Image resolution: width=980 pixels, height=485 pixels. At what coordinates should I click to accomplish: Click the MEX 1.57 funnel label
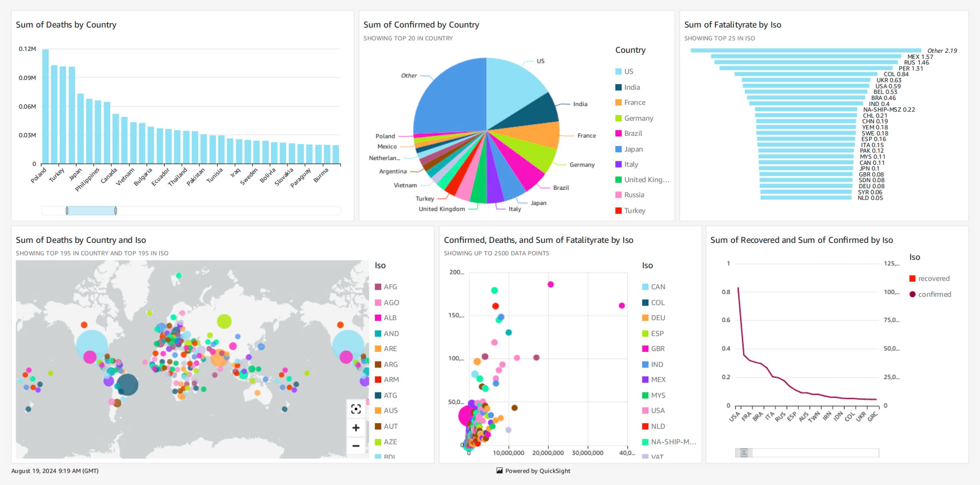coord(920,57)
